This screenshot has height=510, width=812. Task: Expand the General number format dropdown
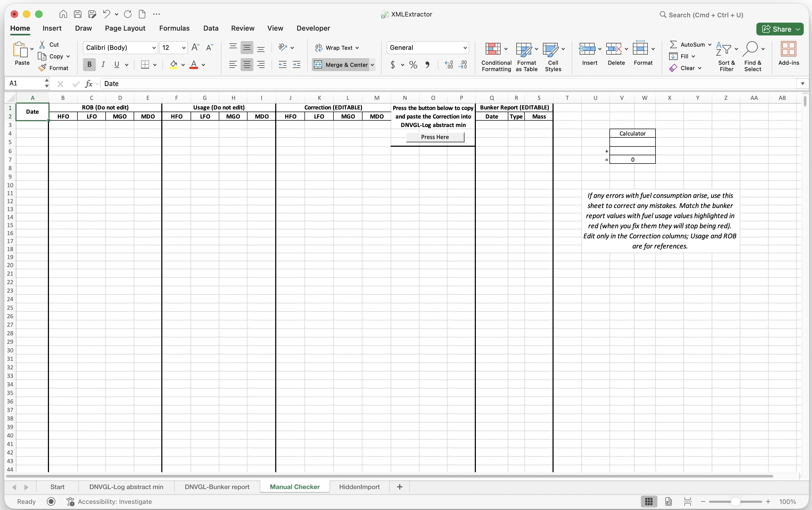coord(465,48)
